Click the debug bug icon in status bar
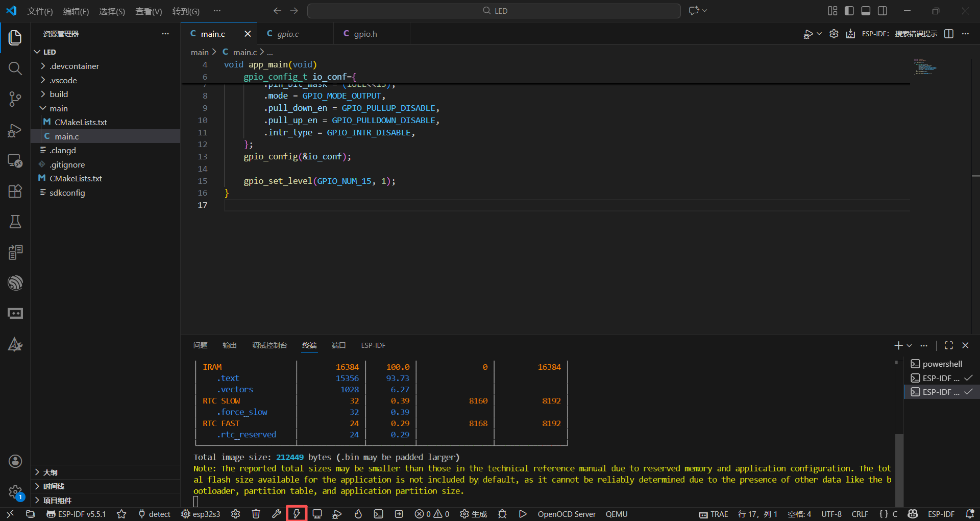This screenshot has height=521, width=980. click(x=502, y=514)
